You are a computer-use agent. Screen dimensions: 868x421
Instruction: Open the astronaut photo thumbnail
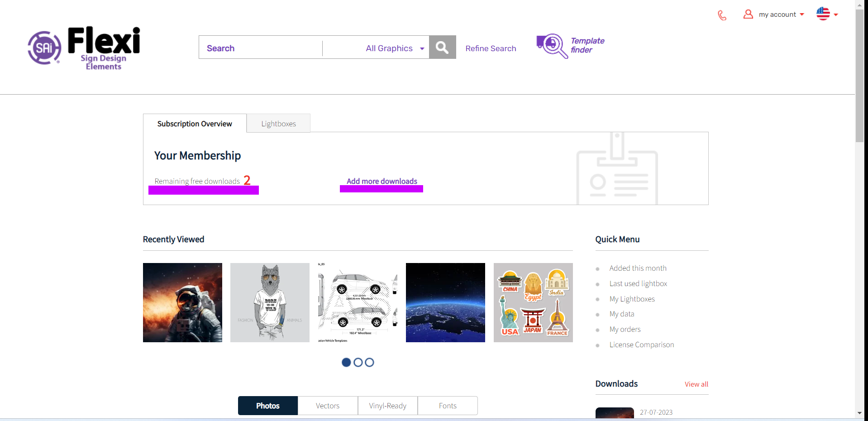click(x=182, y=302)
